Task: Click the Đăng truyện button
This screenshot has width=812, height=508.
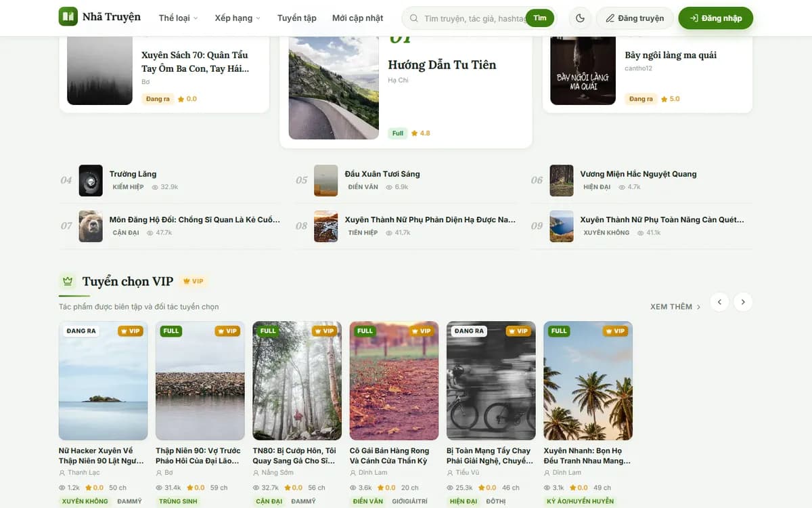Action: click(x=635, y=18)
